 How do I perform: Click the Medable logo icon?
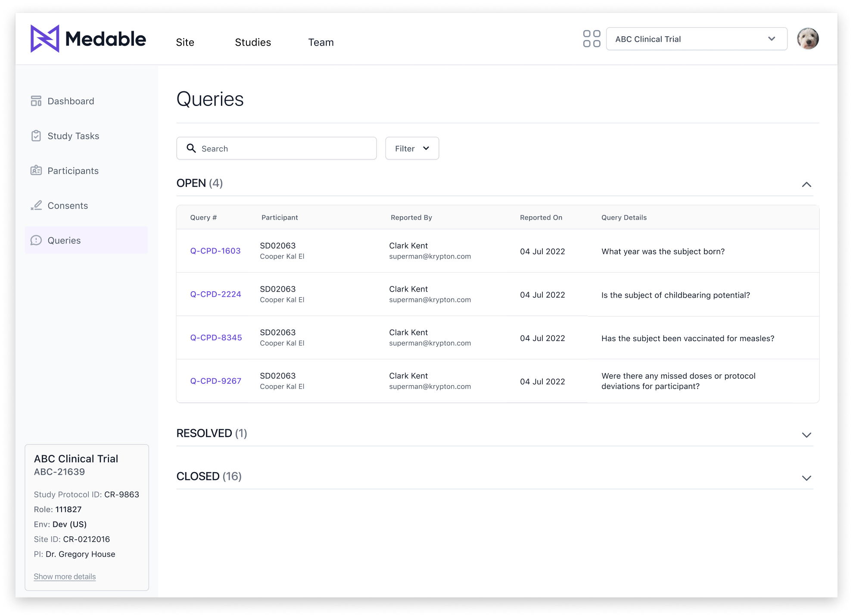point(45,39)
